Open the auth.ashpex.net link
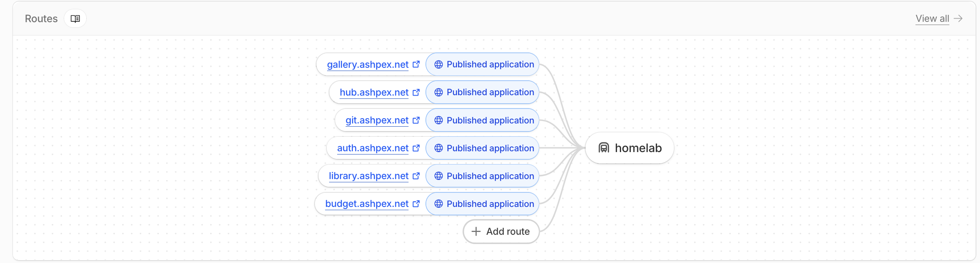 click(373, 148)
